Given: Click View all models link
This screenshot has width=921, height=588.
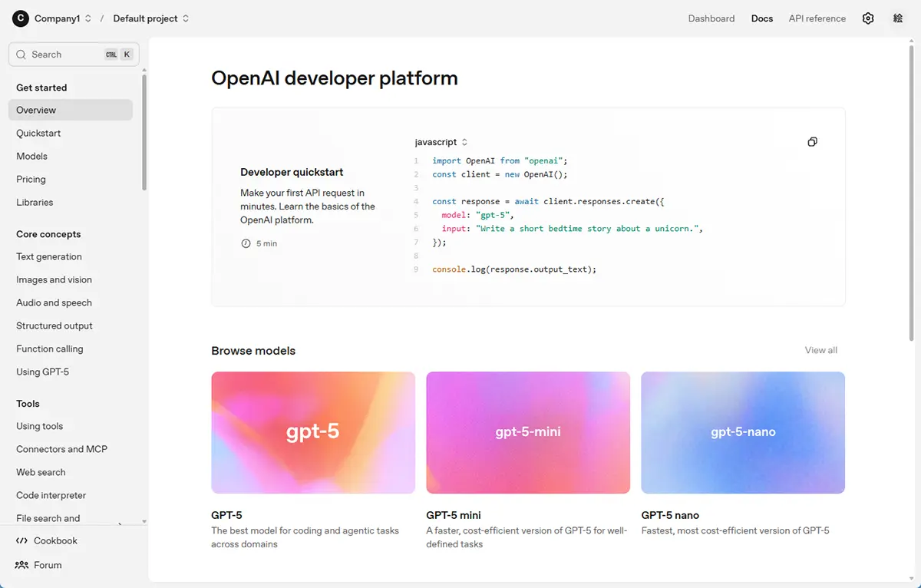Looking at the screenshot, I should click(x=821, y=350).
